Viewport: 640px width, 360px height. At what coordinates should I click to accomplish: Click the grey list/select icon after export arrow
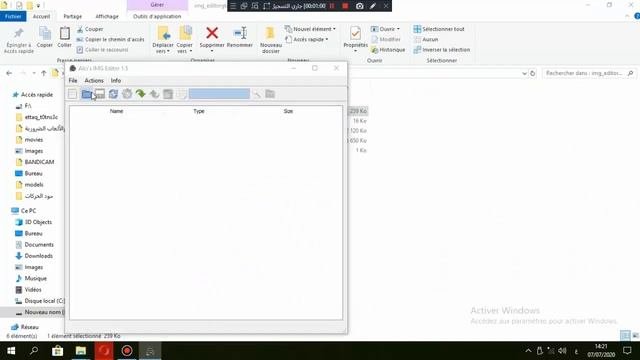click(x=168, y=94)
